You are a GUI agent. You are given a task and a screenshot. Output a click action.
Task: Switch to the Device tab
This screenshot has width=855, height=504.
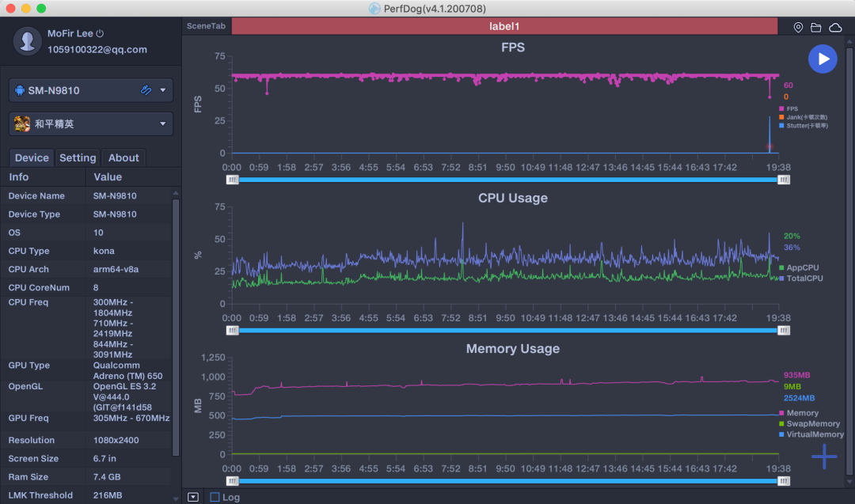[32, 157]
